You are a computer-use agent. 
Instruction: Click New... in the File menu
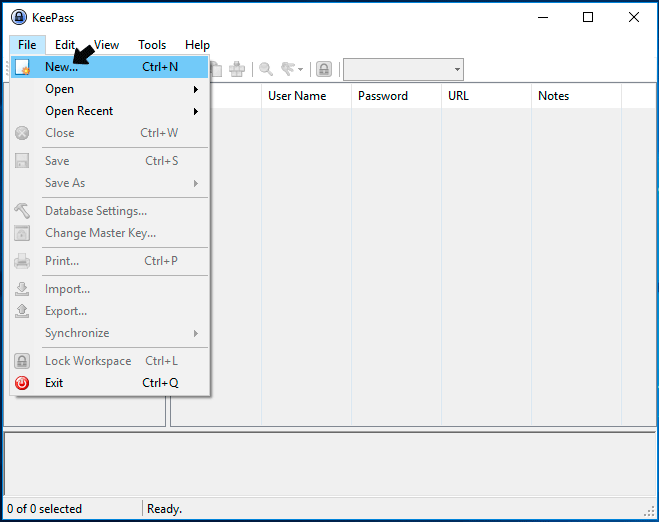[110, 67]
